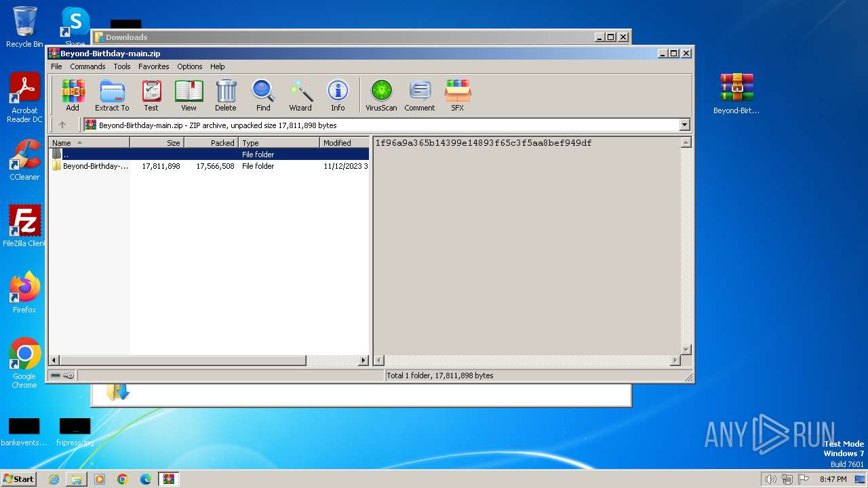Screen dimensions: 868x488
Task: Show archive Info
Action: point(338,95)
